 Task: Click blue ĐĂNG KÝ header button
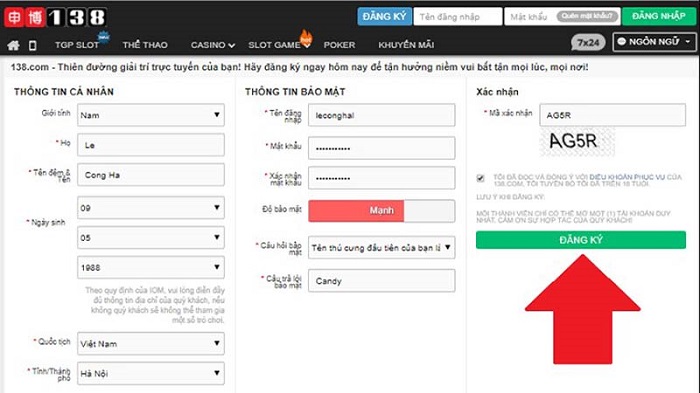384,17
